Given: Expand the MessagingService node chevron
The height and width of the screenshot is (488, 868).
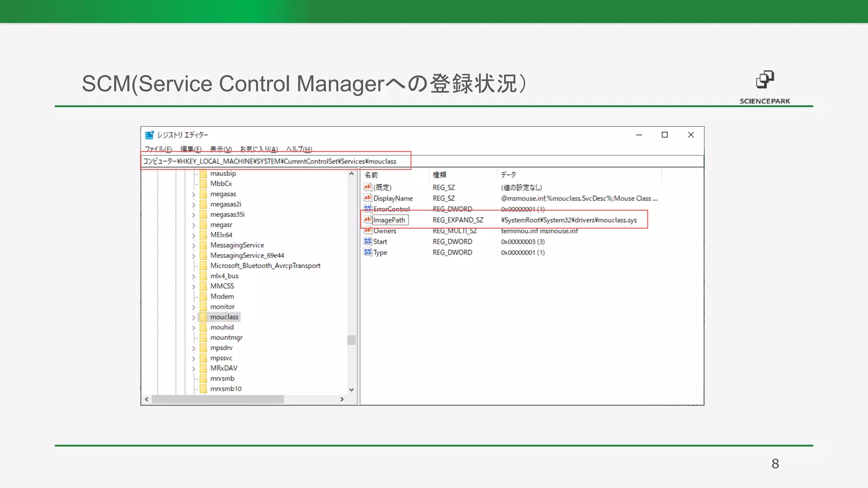Looking at the screenshot, I should coord(194,246).
